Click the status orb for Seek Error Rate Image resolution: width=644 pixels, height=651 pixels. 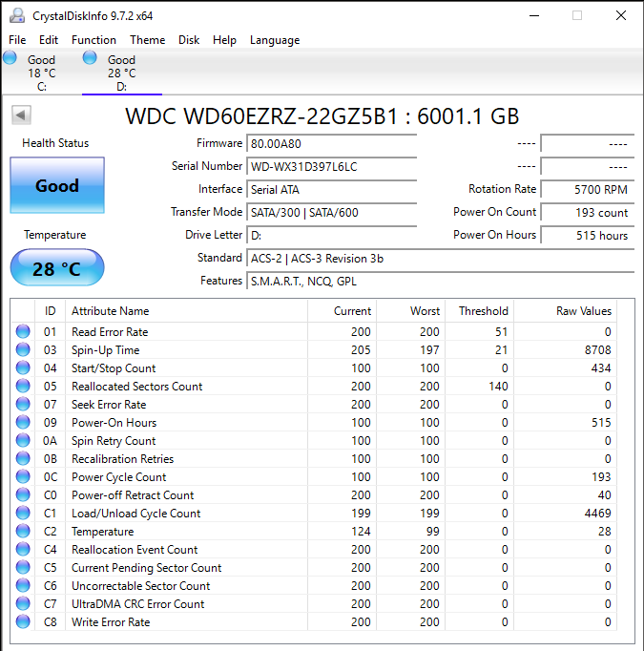click(x=23, y=404)
